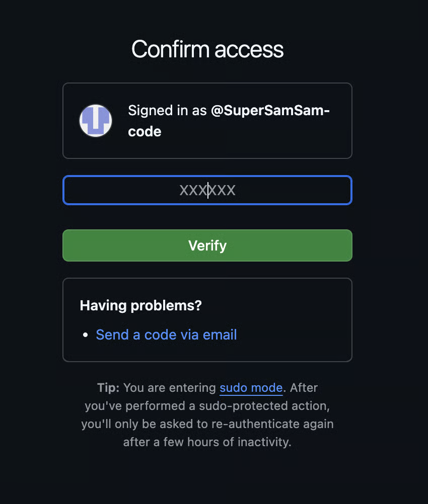Click the word "Send" in the help link
Viewport: 428px width, 504px height.
tap(113, 334)
